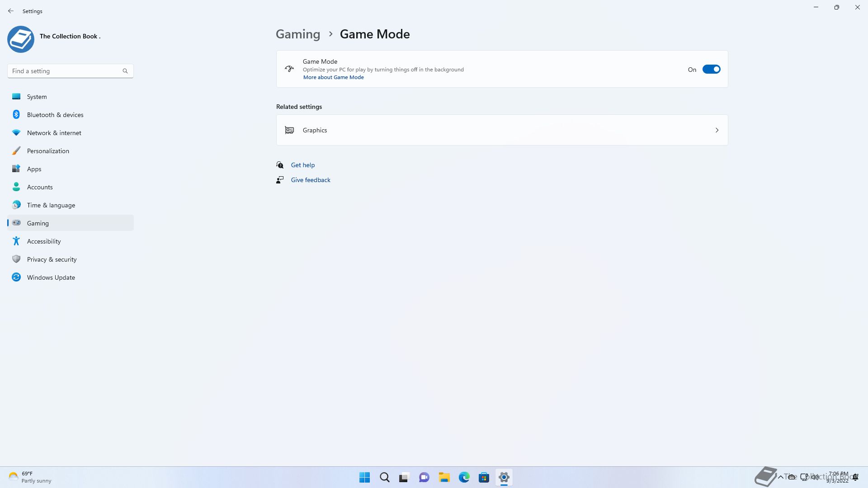Open the Graphics related settings chevron
This screenshot has width=868, height=488.
[717, 130]
